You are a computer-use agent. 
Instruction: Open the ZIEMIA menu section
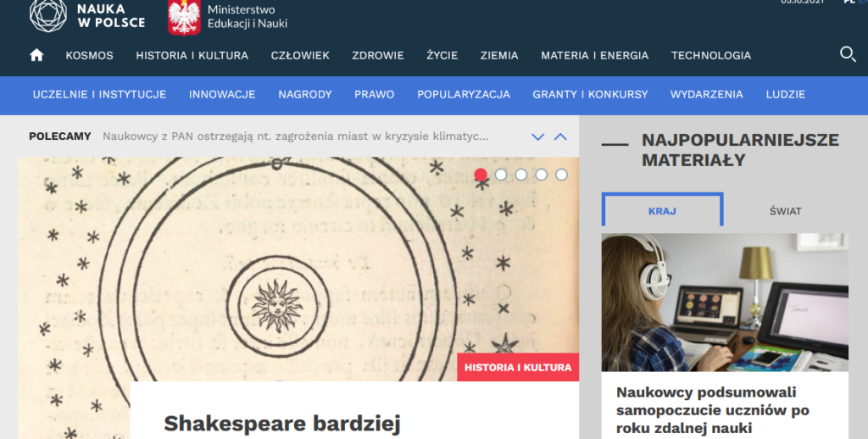pyautogui.click(x=499, y=55)
